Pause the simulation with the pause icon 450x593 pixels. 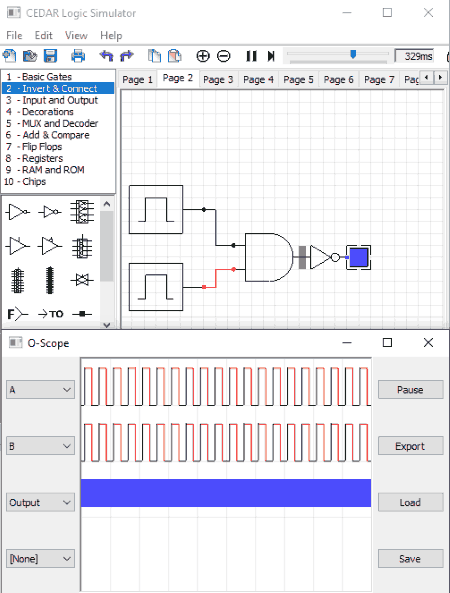[x=251, y=56]
